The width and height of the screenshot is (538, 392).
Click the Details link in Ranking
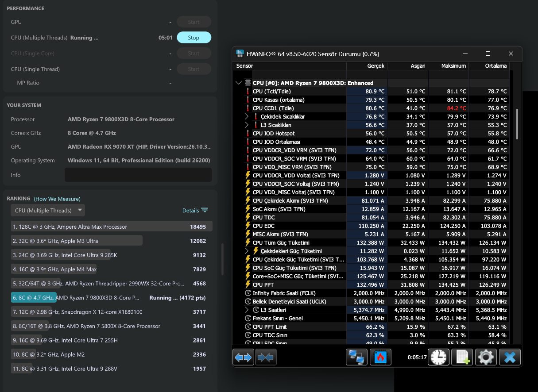click(190, 211)
